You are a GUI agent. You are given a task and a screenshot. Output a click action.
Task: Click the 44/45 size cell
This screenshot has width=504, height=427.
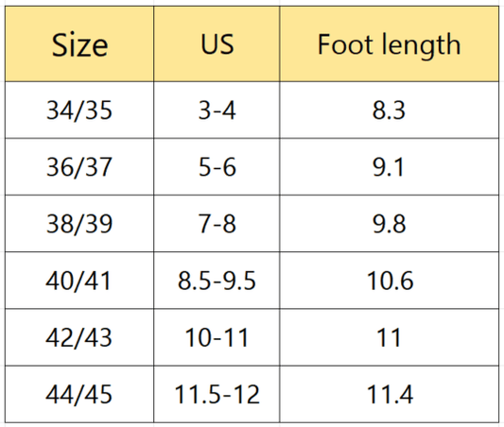[x=79, y=394]
